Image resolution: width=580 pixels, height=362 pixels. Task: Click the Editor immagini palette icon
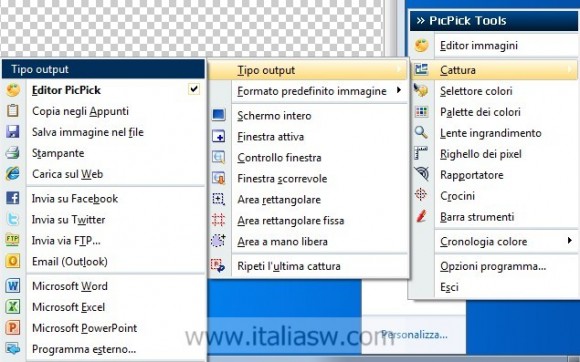coord(421,45)
